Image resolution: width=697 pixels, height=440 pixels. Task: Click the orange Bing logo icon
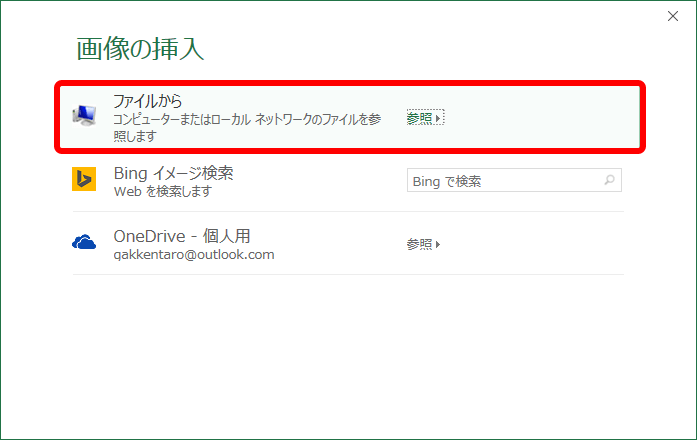[84, 179]
